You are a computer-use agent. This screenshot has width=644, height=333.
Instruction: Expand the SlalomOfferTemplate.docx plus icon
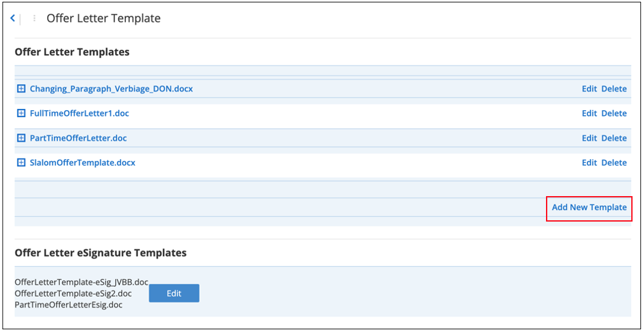point(21,163)
